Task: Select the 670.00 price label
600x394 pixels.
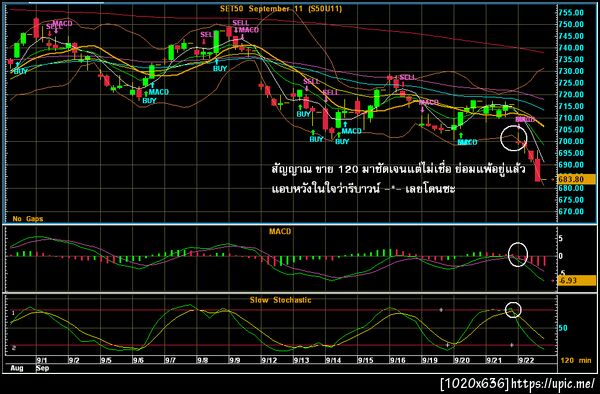Action: point(571,212)
